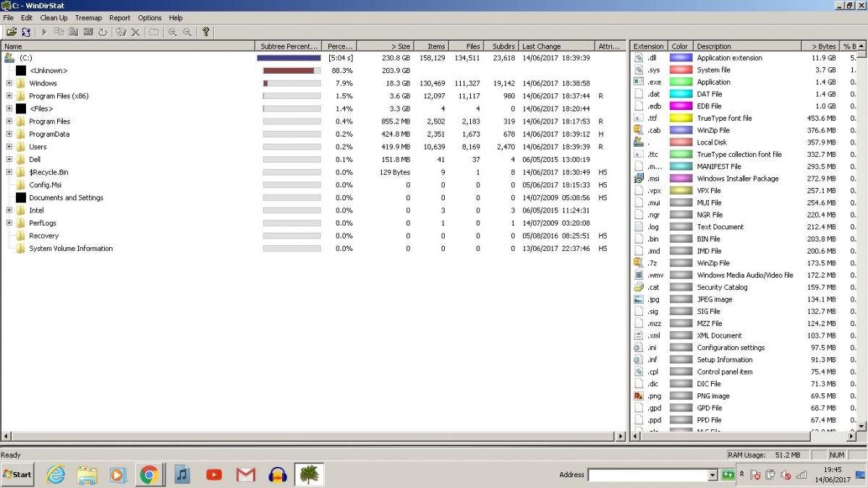This screenshot has width=868, height=488.
Task: Sort by the Items column header
Action: tap(431, 46)
